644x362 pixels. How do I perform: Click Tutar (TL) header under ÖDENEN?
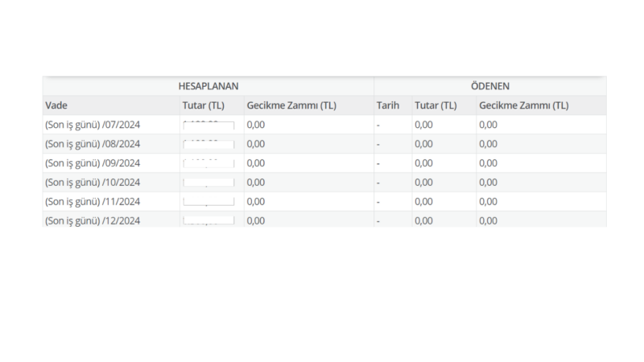click(436, 105)
